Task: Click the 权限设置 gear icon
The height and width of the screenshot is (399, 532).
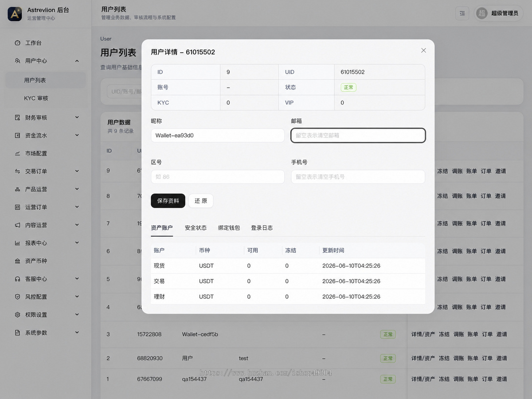Action: coord(17,315)
